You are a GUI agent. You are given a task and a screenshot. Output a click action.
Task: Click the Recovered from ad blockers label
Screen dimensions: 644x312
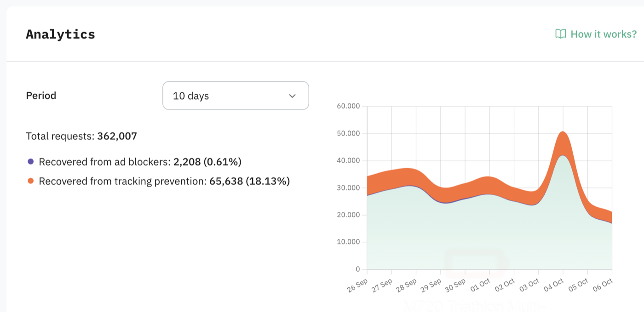pyautogui.click(x=105, y=162)
